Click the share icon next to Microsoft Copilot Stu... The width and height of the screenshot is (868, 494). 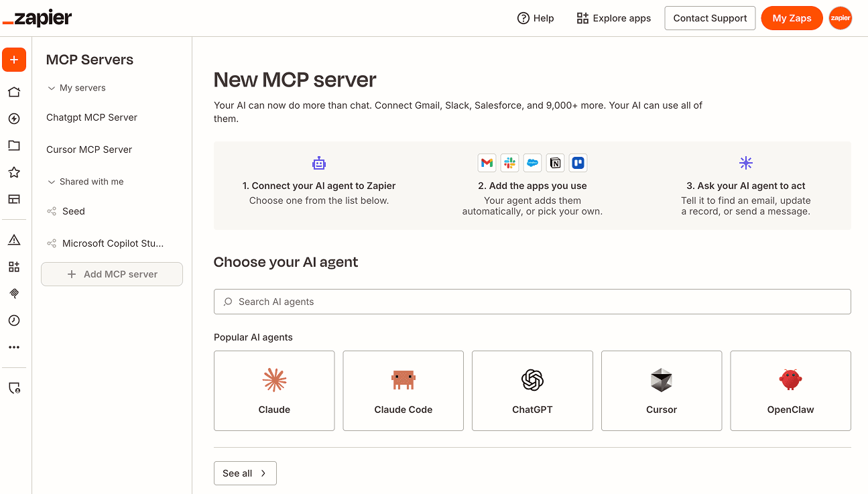(52, 243)
